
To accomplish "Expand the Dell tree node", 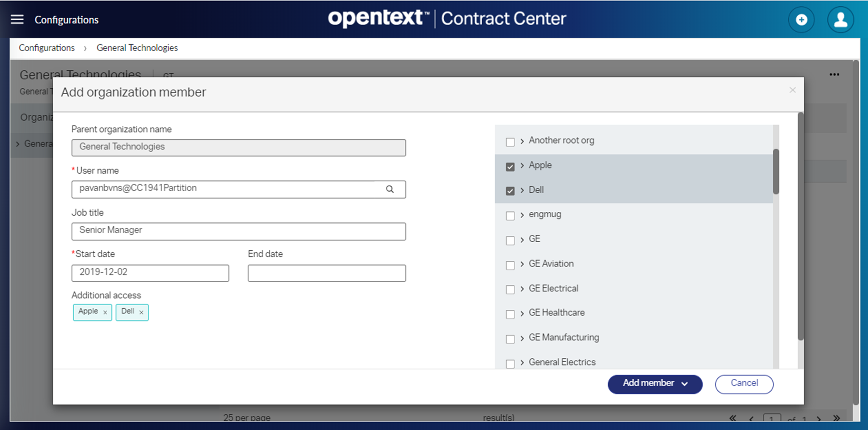I will (x=522, y=191).
